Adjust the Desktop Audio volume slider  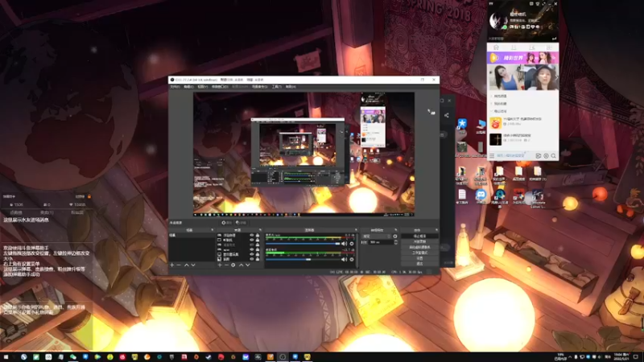point(303,259)
